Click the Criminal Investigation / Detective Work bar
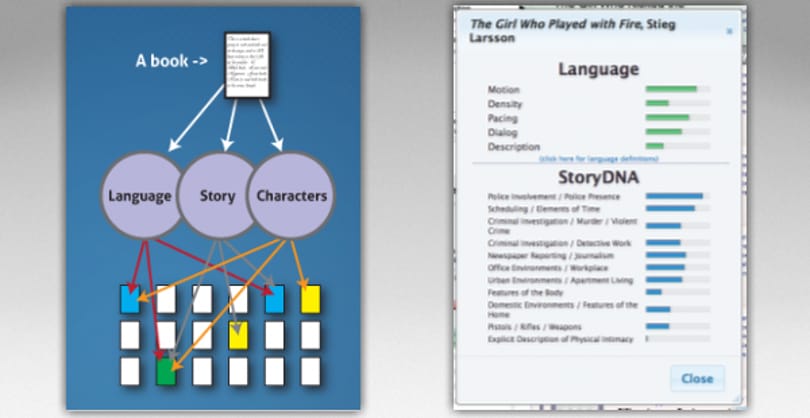Screen dimensions: 810x418 677,242
